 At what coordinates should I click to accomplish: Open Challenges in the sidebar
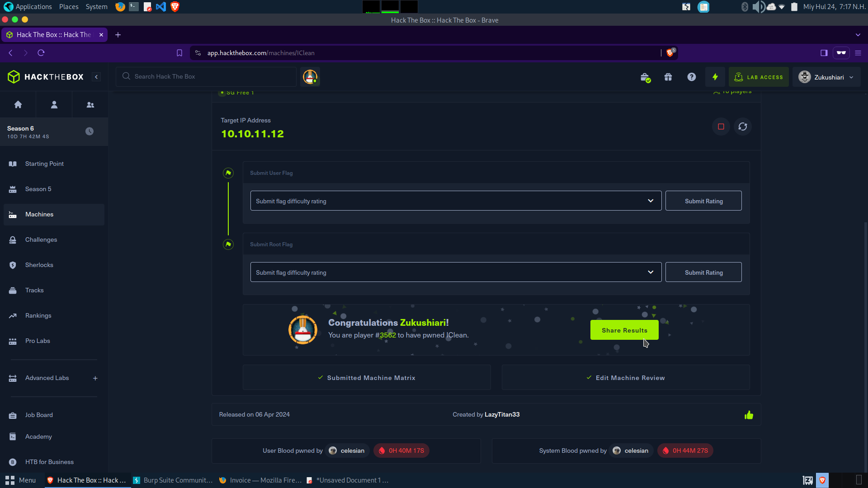pos(41,240)
